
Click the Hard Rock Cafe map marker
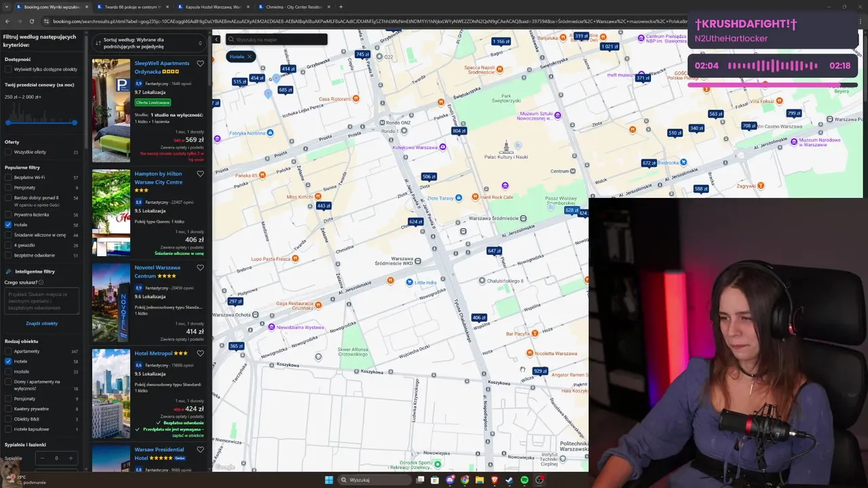click(x=475, y=197)
